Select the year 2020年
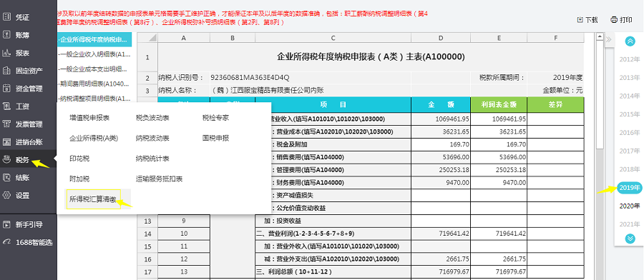The width and height of the screenshot is (644, 280). coord(630,206)
